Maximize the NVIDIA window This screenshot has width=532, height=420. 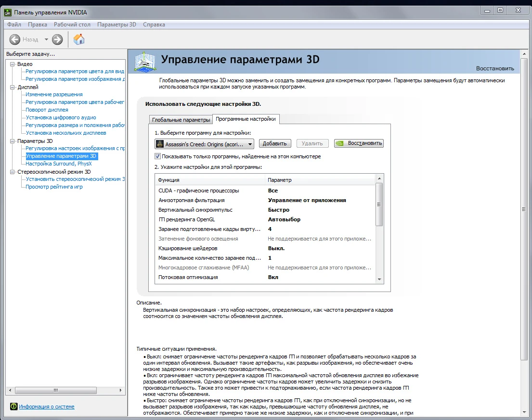coord(500,11)
